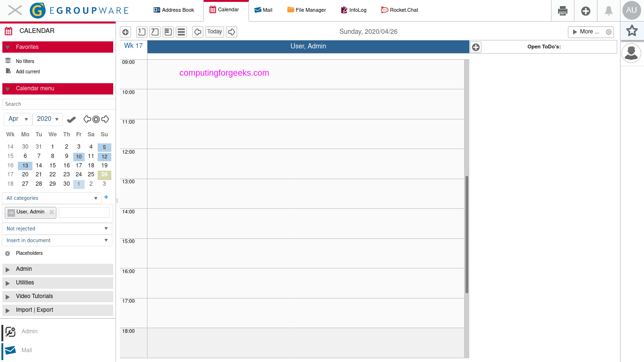Remove User, Admin from the participant filter
Image resolution: width=644 pixels, height=362 pixels.
pyautogui.click(x=51, y=212)
